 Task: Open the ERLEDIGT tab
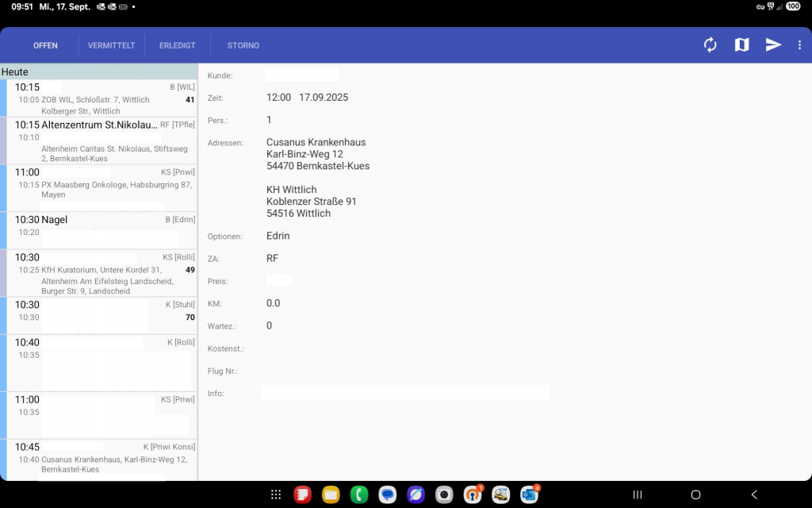(x=177, y=45)
